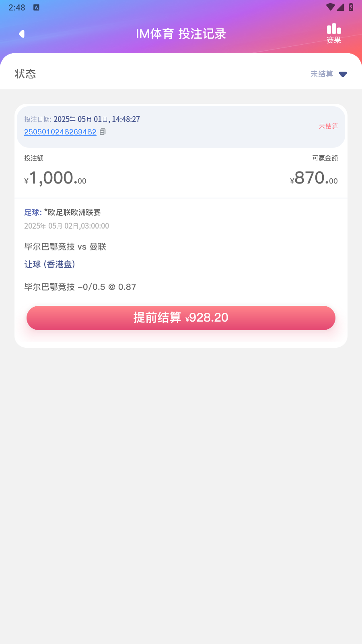The width and height of the screenshot is (362, 644).
Task: Tap the 提前结算 ¥928.20 button
Action: coord(181,318)
